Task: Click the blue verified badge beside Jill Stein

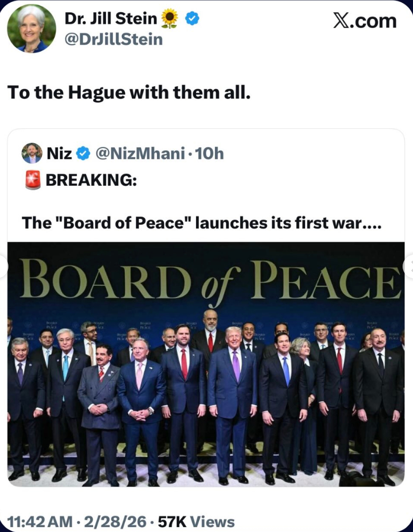Action: pyautogui.click(x=192, y=19)
